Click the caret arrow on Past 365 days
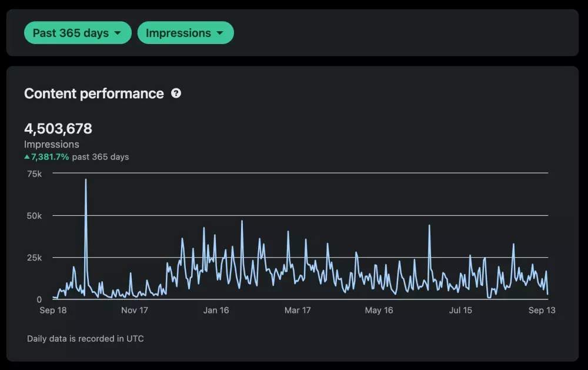588x370 pixels. (118, 34)
